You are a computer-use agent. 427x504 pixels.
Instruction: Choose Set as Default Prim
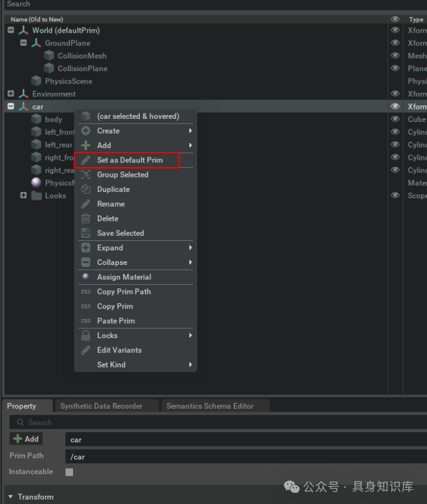pyautogui.click(x=129, y=160)
